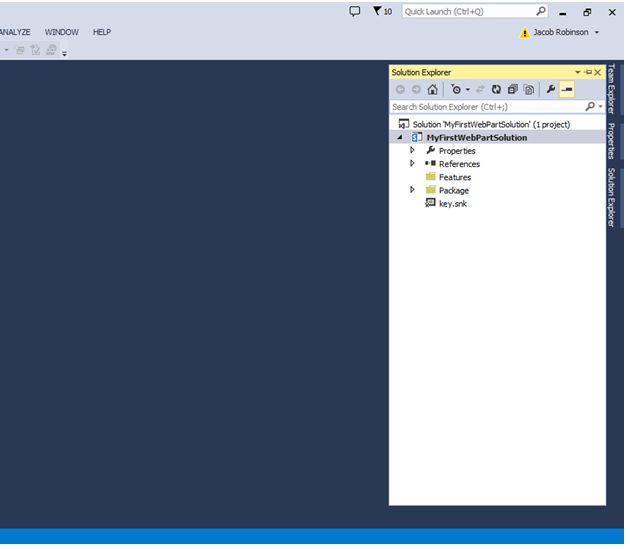Click the Quick Launch magnifier icon
Viewport: 630px width, 549px height.
541,11
